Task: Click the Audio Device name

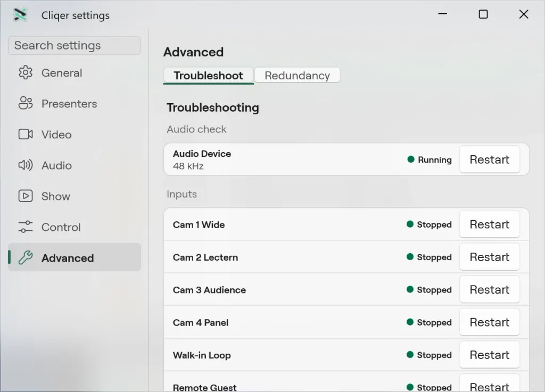Action: 202,154
